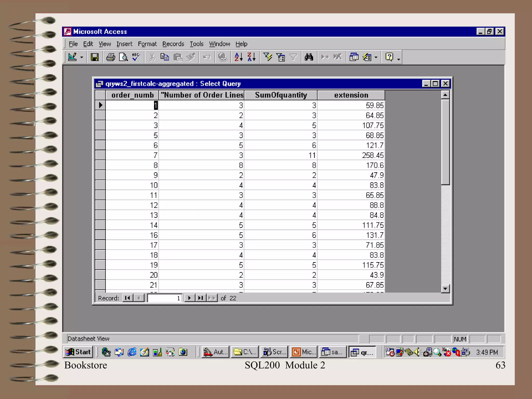Click the Print icon
This screenshot has width=532, height=399.
pyautogui.click(x=111, y=57)
